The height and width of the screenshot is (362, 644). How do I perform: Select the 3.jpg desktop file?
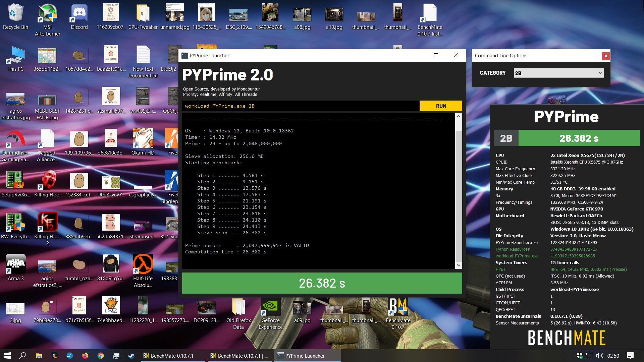[x=15, y=313]
